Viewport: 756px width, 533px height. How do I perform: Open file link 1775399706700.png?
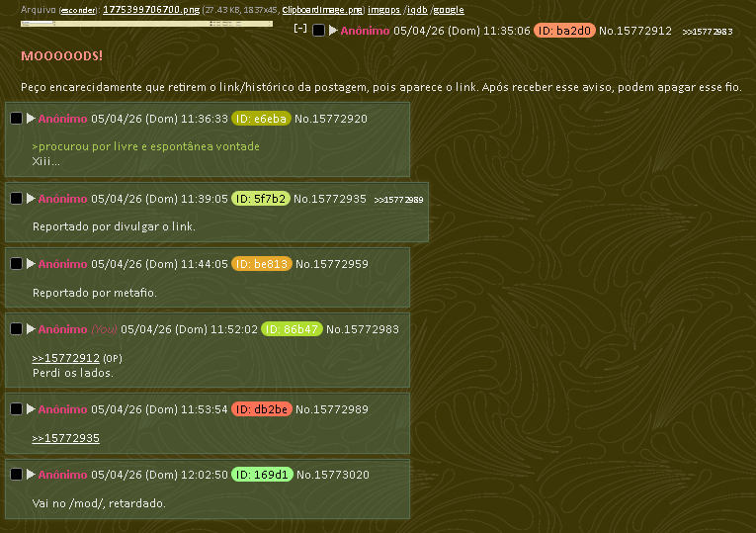pyautogui.click(x=151, y=10)
